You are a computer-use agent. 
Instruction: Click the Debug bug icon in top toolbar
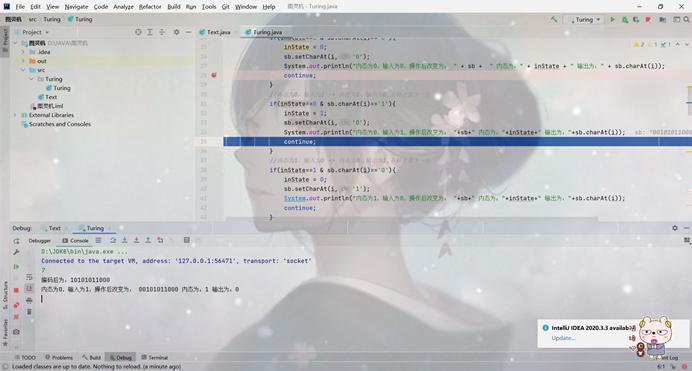pyautogui.click(x=624, y=19)
